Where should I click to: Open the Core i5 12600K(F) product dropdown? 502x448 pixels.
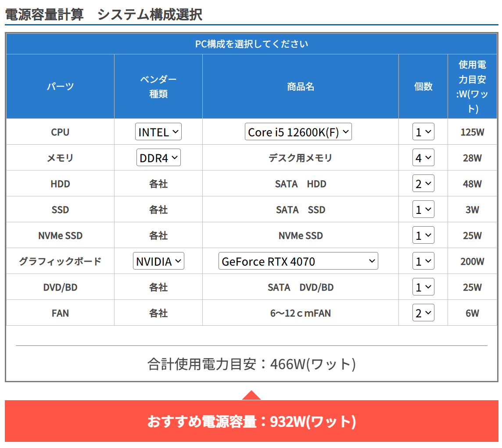point(298,132)
